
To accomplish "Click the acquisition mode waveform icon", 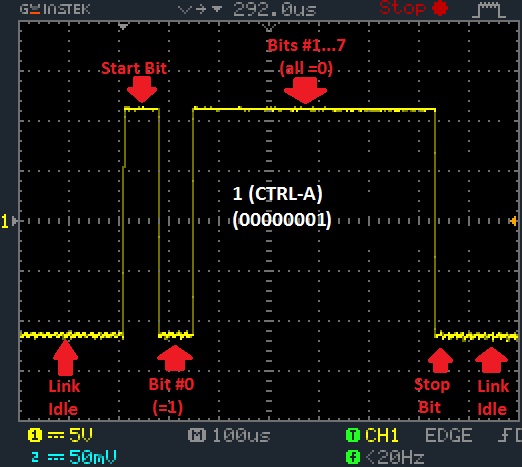I will pyautogui.click(x=489, y=10).
